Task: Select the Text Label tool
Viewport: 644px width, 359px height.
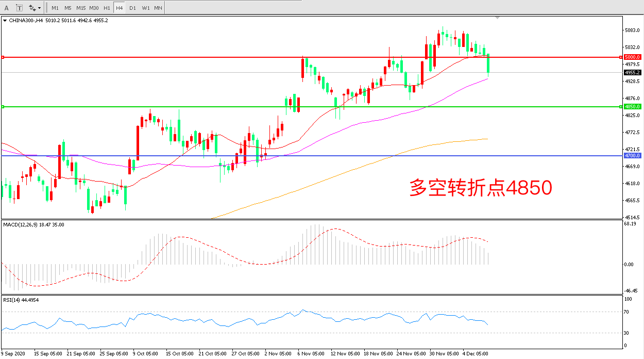Action: click(x=19, y=8)
